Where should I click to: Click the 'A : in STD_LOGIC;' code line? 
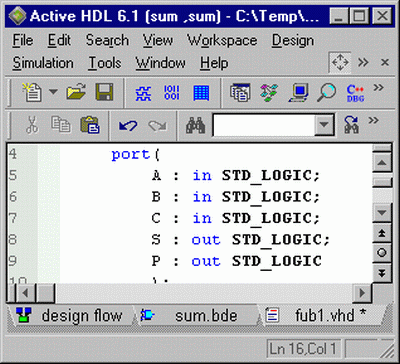(x=236, y=176)
